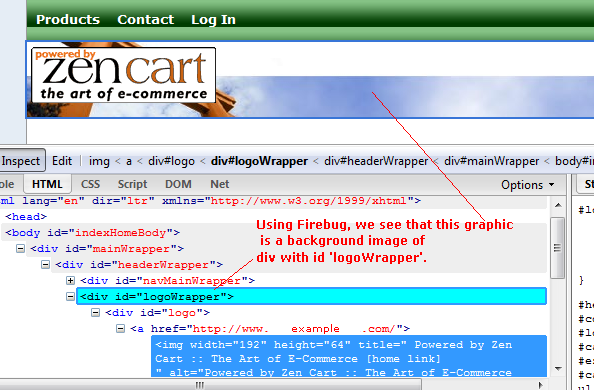This screenshot has width=594, height=390.
Task: Select the 'a' element in breadcrumb path
Action: point(129,161)
